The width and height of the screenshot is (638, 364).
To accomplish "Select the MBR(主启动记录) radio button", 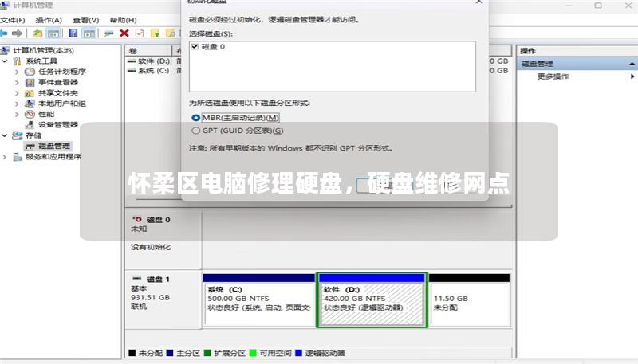I will click(x=195, y=118).
